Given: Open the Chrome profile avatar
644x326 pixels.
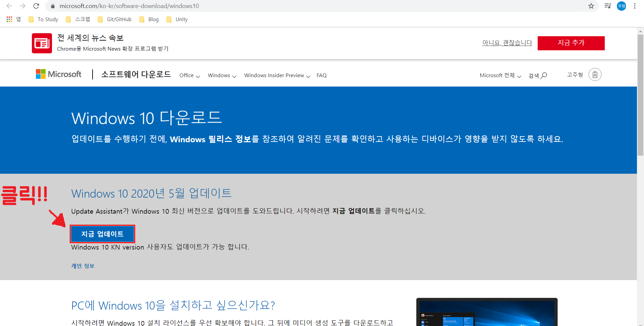Looking at the screenshot, I should [622, 6].
